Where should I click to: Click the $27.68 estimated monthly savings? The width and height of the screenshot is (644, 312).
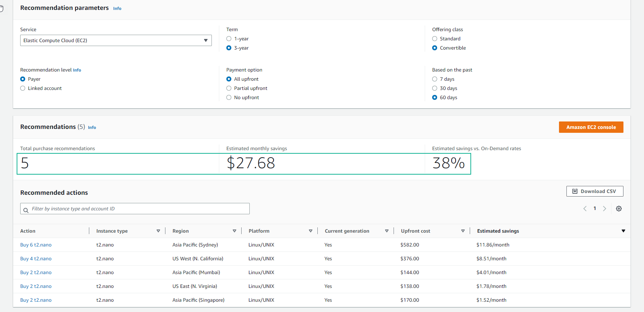coord(251,163)
